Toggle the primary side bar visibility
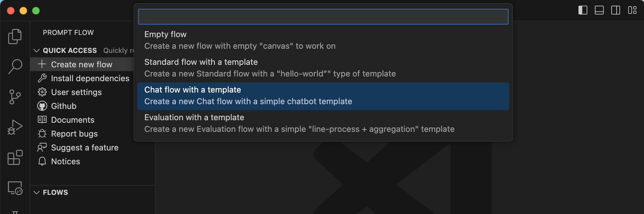644x214 pixels. point(583,10)
